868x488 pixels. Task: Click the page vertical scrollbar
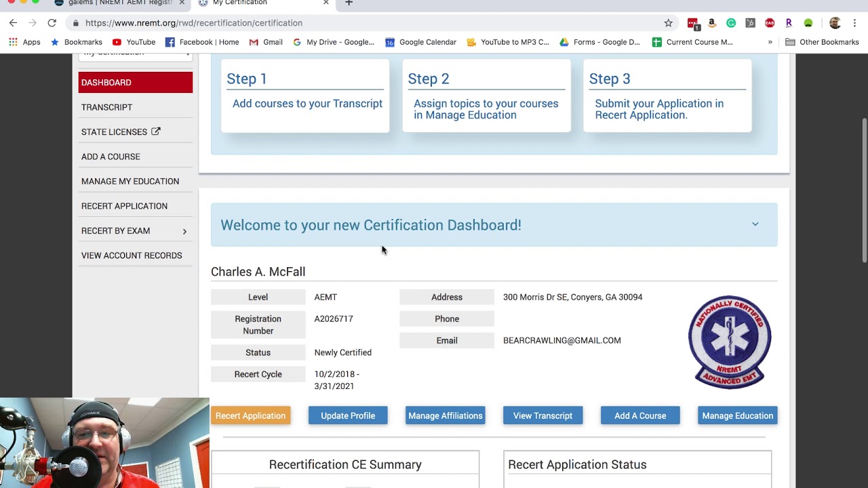[864, 190]
